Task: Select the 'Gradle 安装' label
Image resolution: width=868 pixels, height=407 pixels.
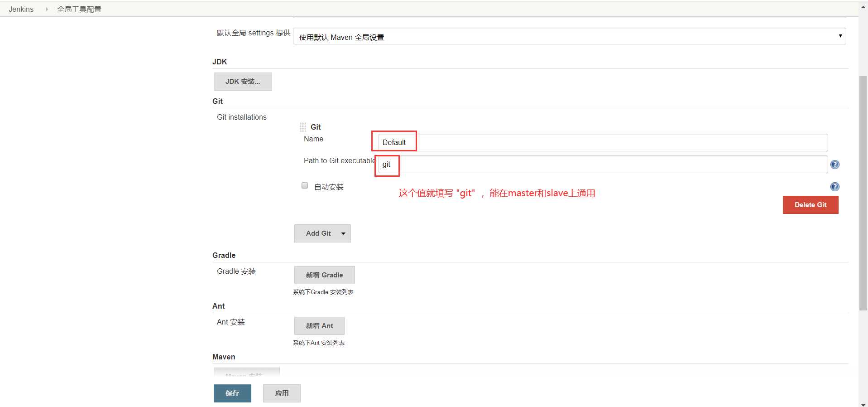Action: pos(236,271)
